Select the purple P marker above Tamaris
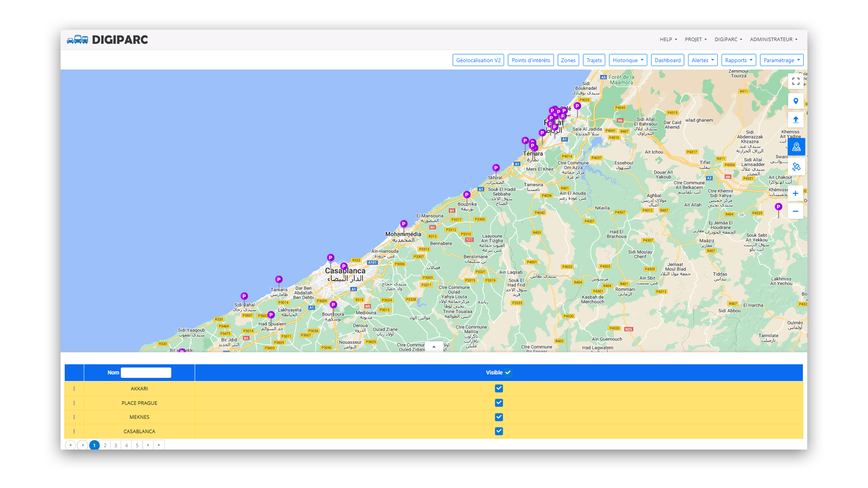 [x=279, y=280]
